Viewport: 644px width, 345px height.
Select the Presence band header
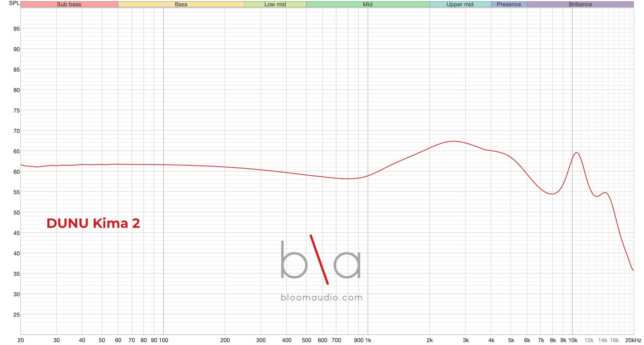coord(508,4)
